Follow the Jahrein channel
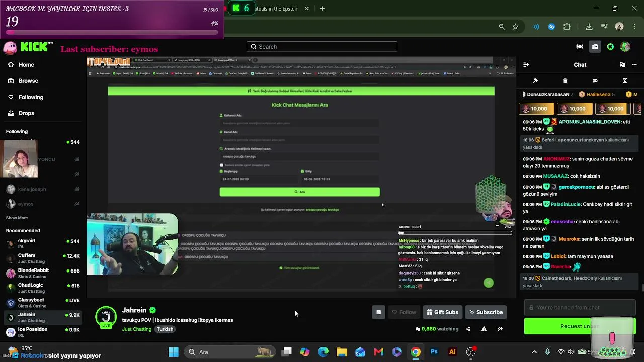Viewport: 644px width, 362px height. click(x=404, y=312)
